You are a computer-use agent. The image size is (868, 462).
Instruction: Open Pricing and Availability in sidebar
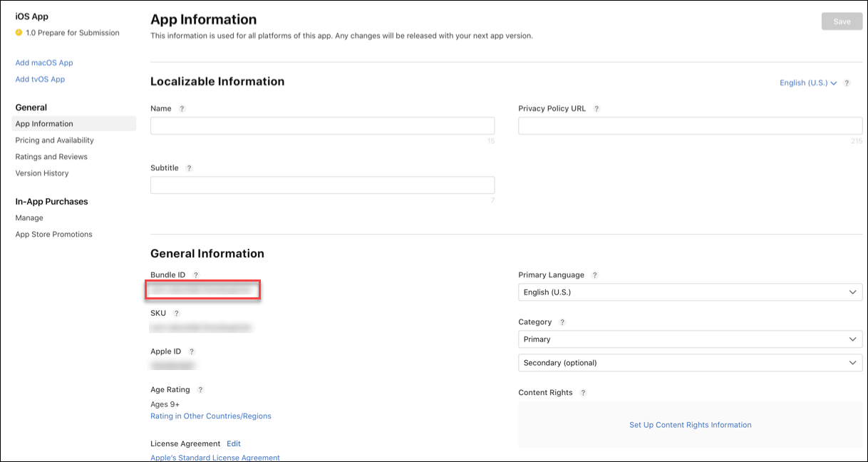54,140
